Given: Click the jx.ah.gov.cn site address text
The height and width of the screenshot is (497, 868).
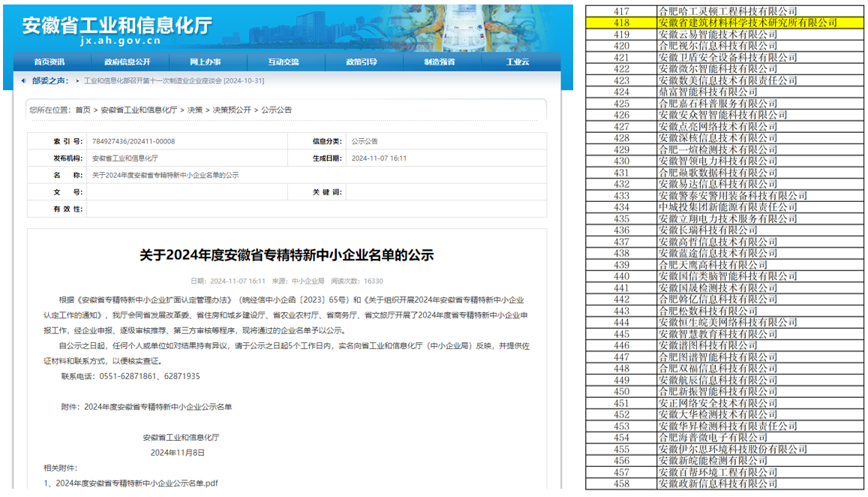Looking at the screenshot, I should click(x=121, y=41).
